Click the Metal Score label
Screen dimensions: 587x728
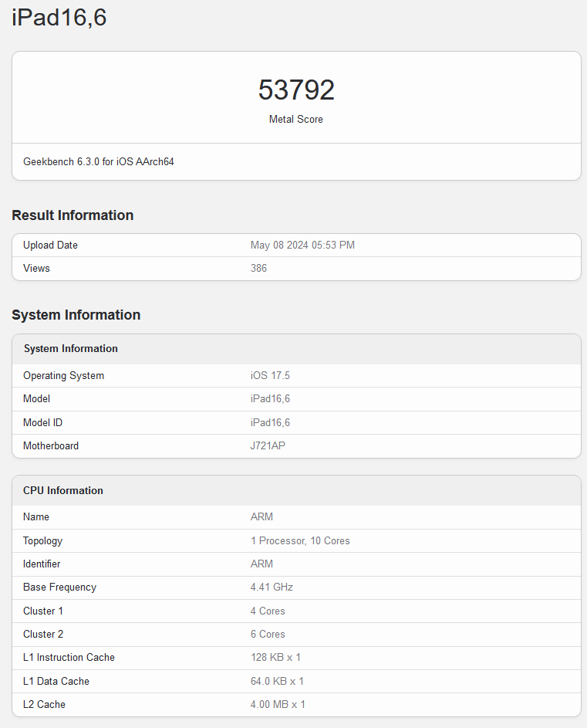coord(296,120)
